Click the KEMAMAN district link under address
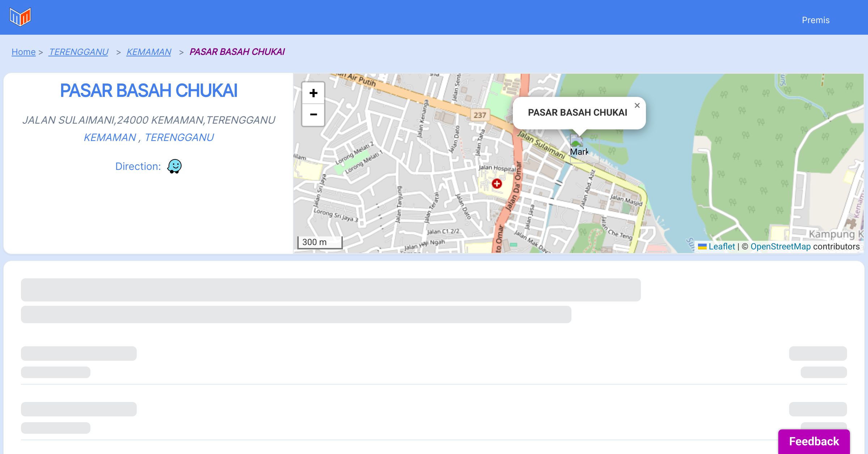This screenshot has height=454, width=868. coord(110,137)
